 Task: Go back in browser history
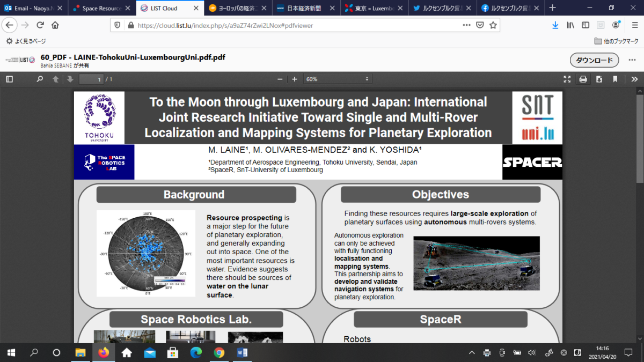(9, 25)
